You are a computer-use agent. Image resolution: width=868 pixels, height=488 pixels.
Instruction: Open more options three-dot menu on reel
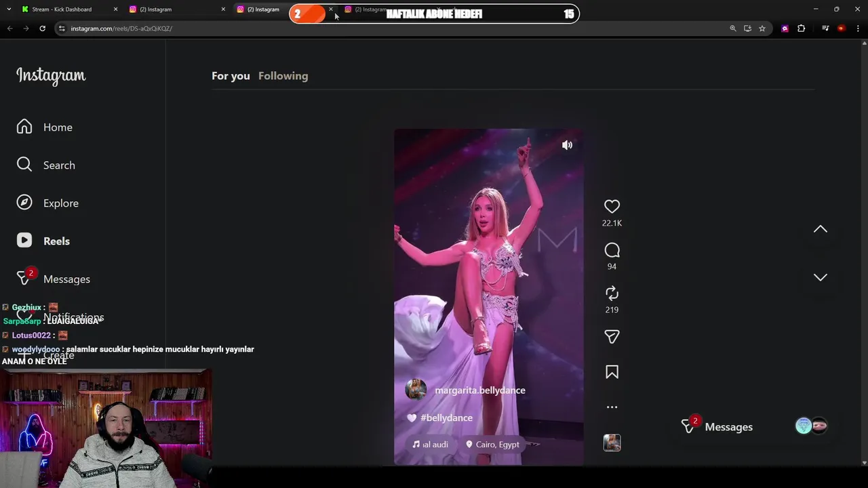pos(612,407)
